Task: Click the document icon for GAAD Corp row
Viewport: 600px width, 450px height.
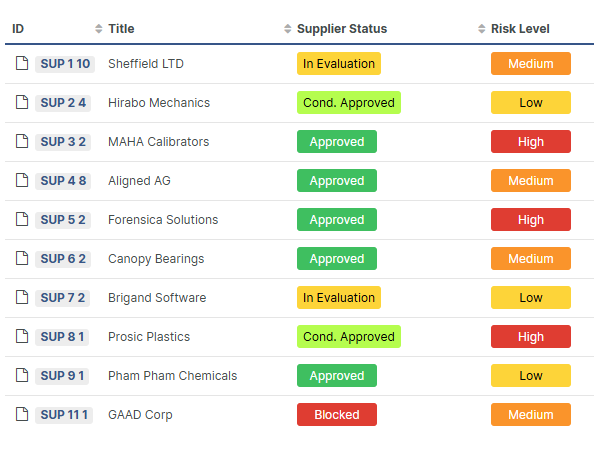Action: pyautogui.click(x=22, y=415)
